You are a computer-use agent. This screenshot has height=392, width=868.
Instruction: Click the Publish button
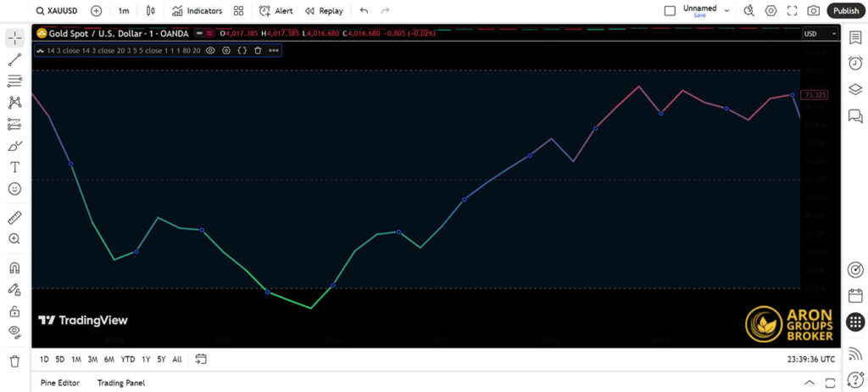[845, 11]
